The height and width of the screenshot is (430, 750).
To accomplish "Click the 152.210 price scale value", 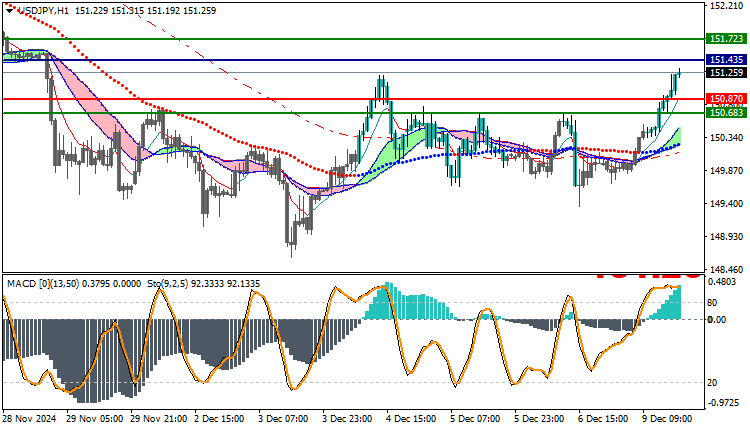I will coord(727,6).
